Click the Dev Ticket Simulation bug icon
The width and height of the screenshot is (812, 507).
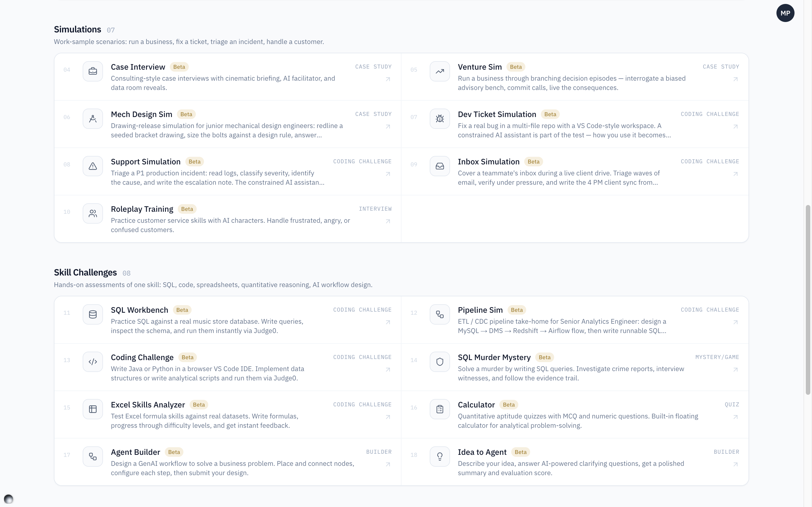tap(440, 119)
